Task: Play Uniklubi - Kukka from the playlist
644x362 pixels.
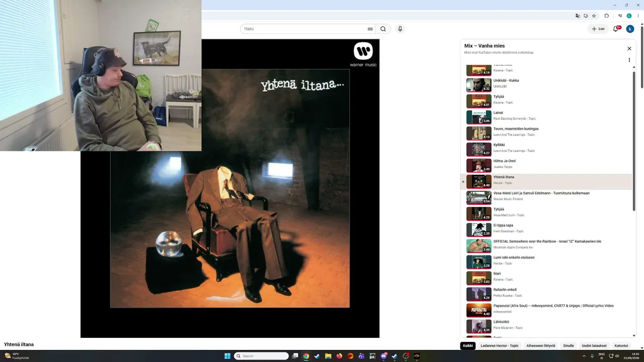Action: 546,84
